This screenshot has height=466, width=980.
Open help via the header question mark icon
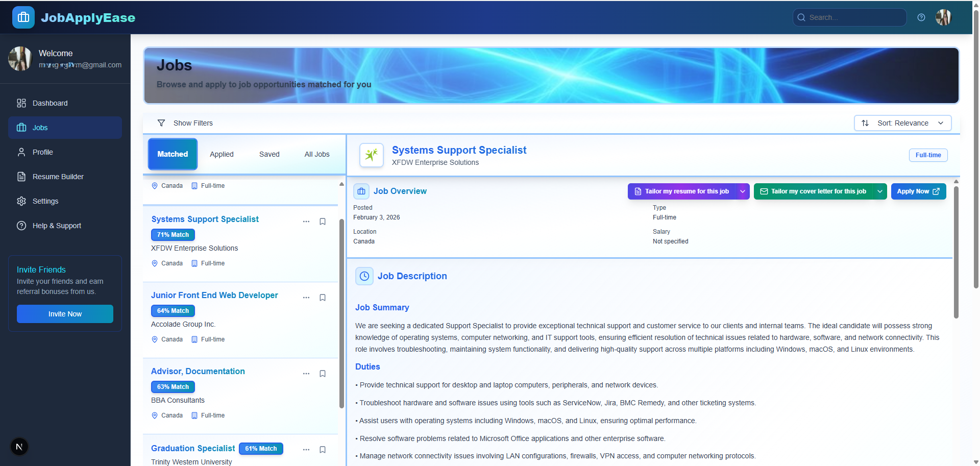921,17
